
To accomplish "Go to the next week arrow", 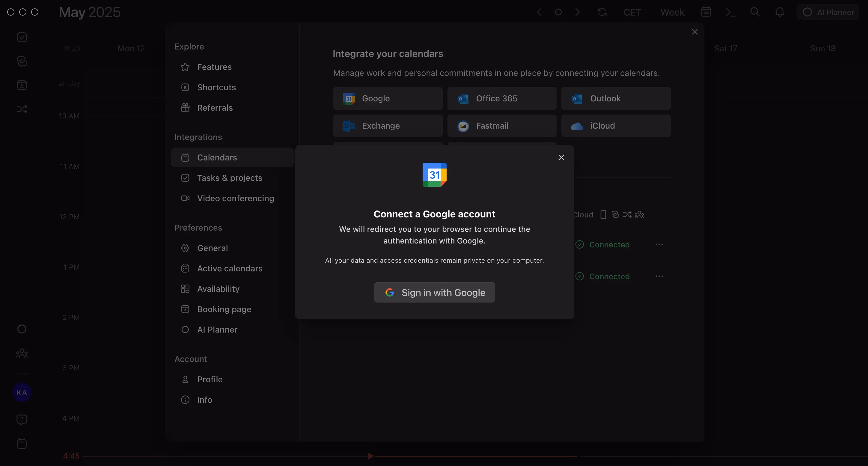I will 578,12.
